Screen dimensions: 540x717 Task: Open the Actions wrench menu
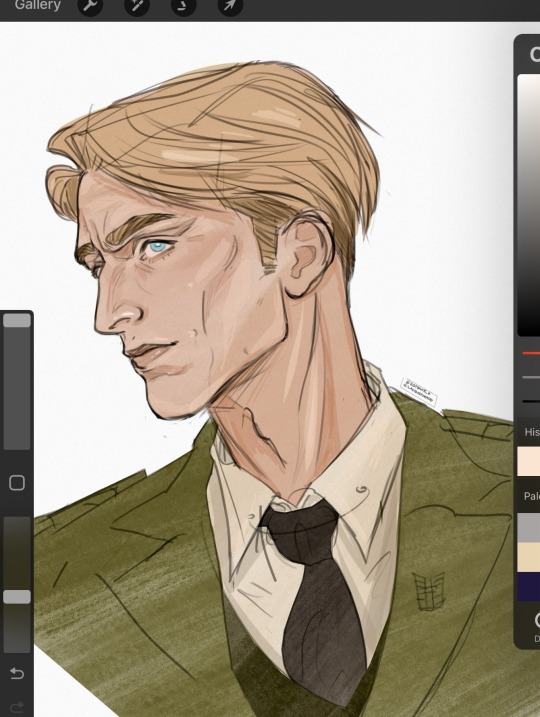click(x=90, y=5)
